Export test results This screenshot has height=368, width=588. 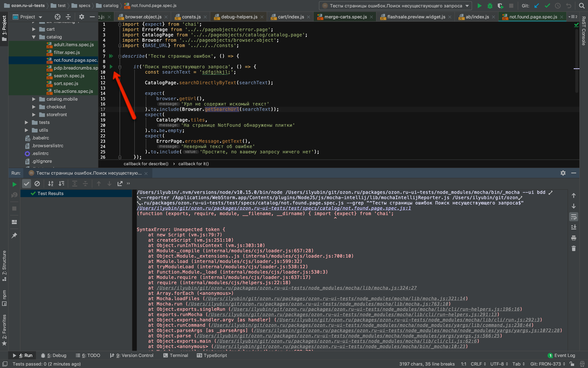[x=120, y=184]
